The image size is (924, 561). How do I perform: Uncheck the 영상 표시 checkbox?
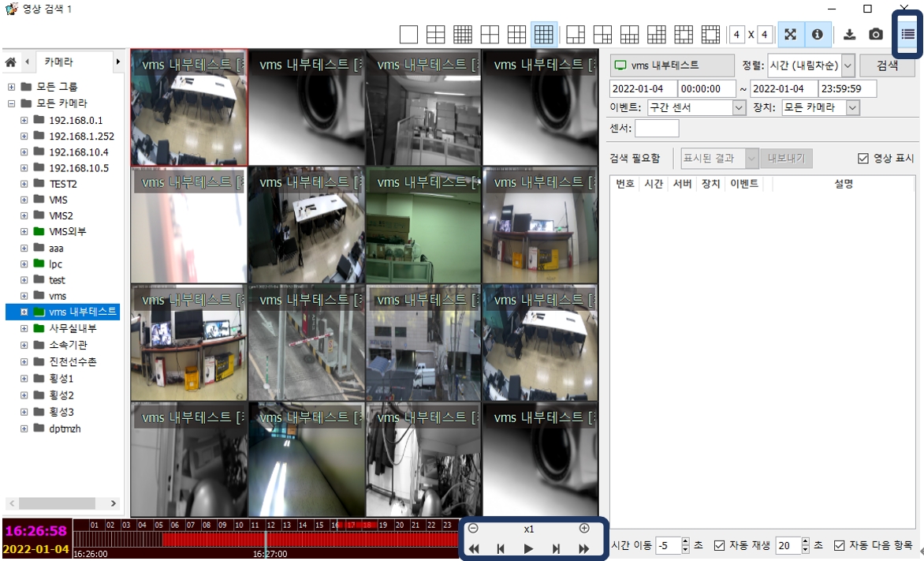coord(863,159)
